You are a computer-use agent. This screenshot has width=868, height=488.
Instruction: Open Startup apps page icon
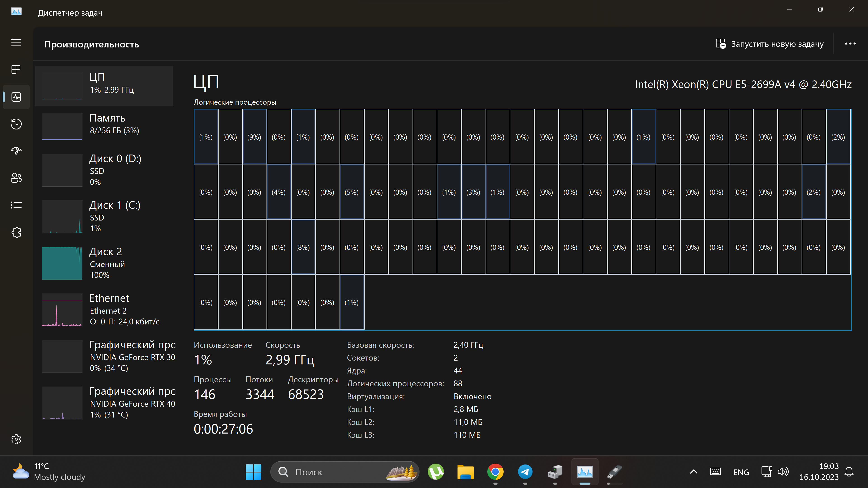point(16,150)
